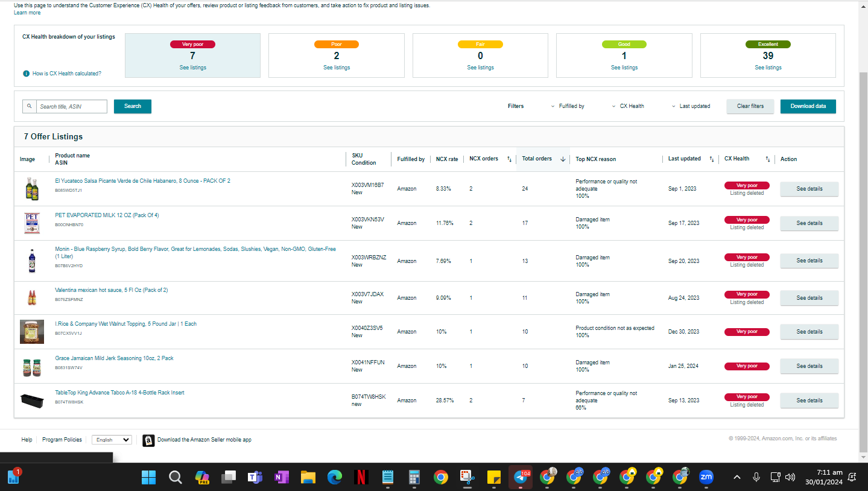
Task: See details for PET Evaporated Milk
Action: pos(809,223)
